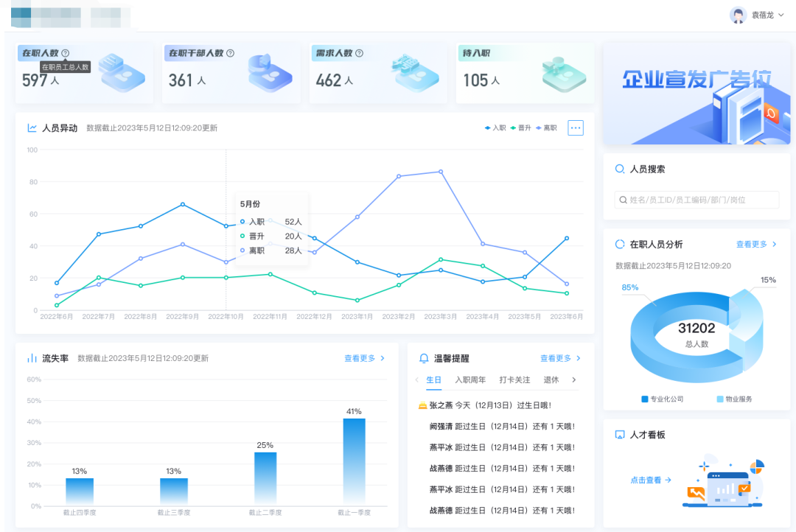Image resolution: width=796 pixels, height=532 pixels.
Task: Click the help icon beside 在职人数
Action: [x=66, y=53]
